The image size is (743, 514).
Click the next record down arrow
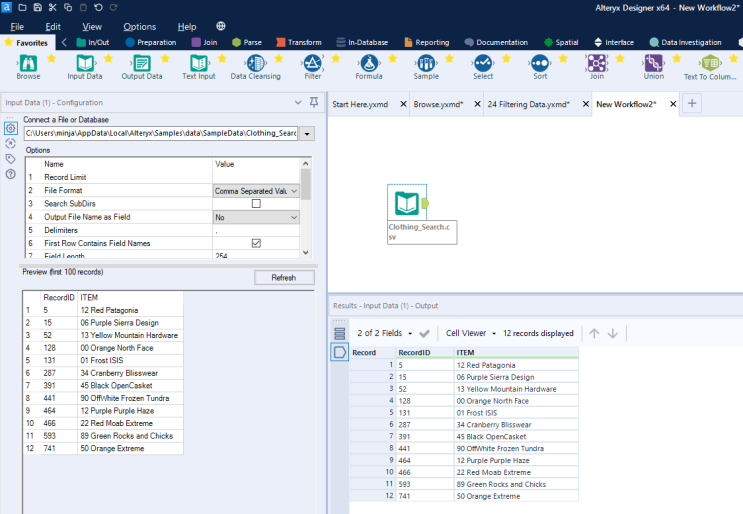coord(613,334)
